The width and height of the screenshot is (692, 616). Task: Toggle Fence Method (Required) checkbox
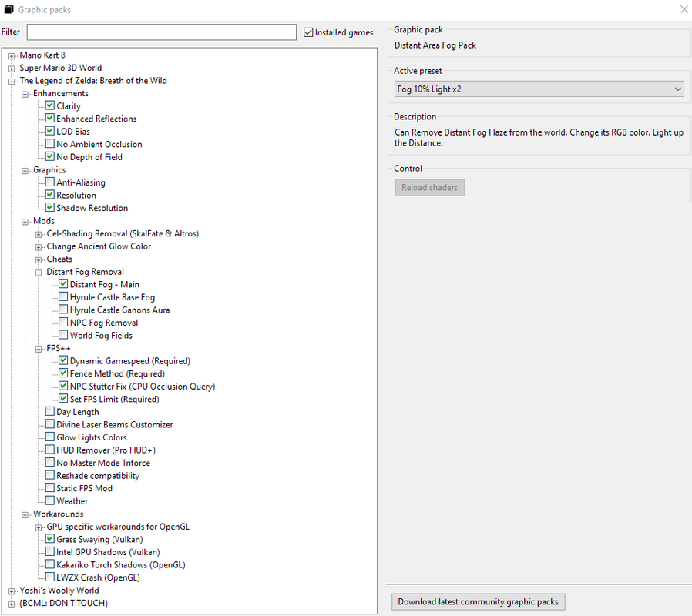pyautogui.click(x=63, y=373)
